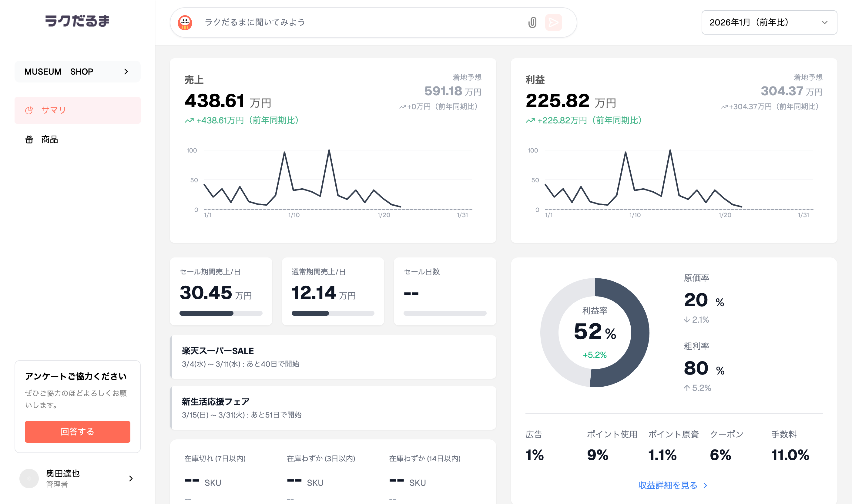Click the send message arrow icon
Image resolution: width=852 pixels, height=504 pixels.
coord(553,22)
